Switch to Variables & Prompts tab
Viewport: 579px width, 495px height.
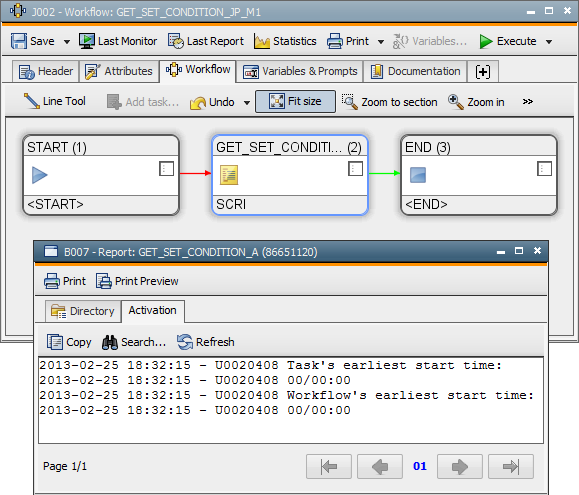tap(300, 71)
